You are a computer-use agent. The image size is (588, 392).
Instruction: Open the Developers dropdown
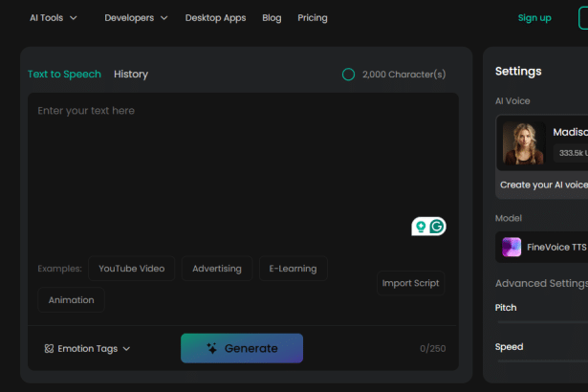point(136,17)
